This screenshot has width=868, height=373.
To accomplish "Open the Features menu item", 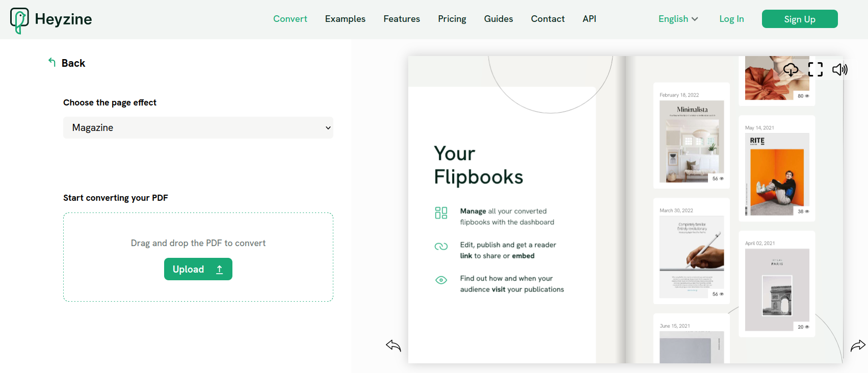I will [402, 19].
